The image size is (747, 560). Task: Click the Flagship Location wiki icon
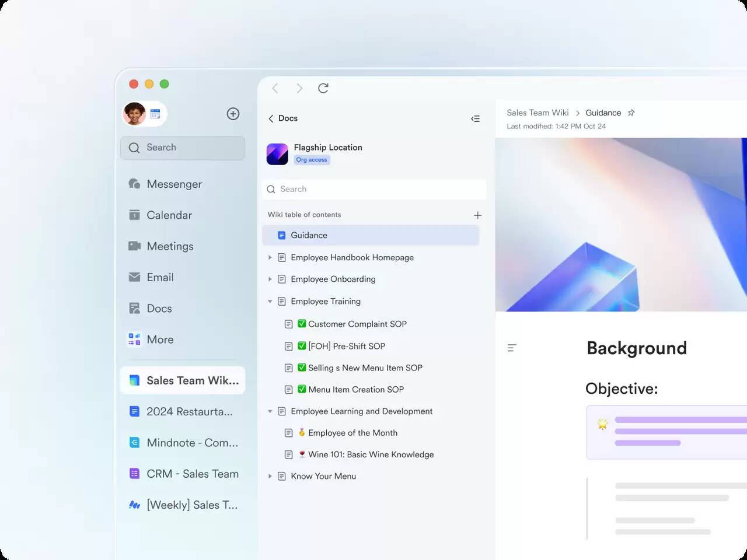[277, 153]
